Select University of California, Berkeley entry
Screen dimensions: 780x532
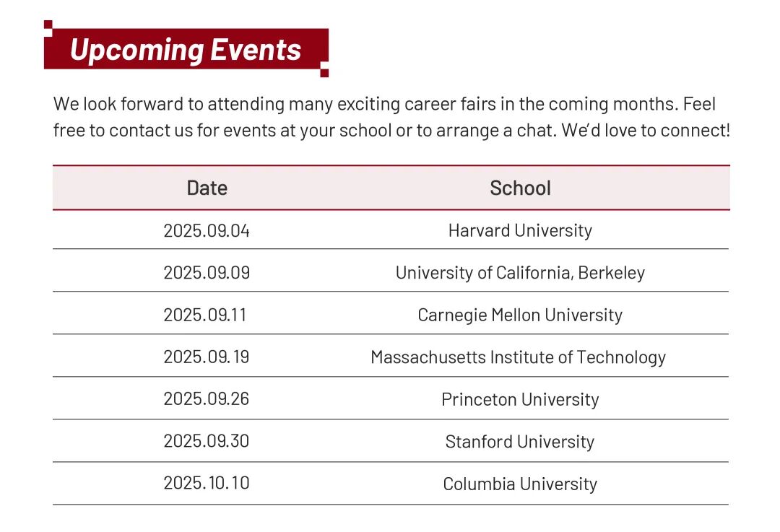click(x=520, y=273)
